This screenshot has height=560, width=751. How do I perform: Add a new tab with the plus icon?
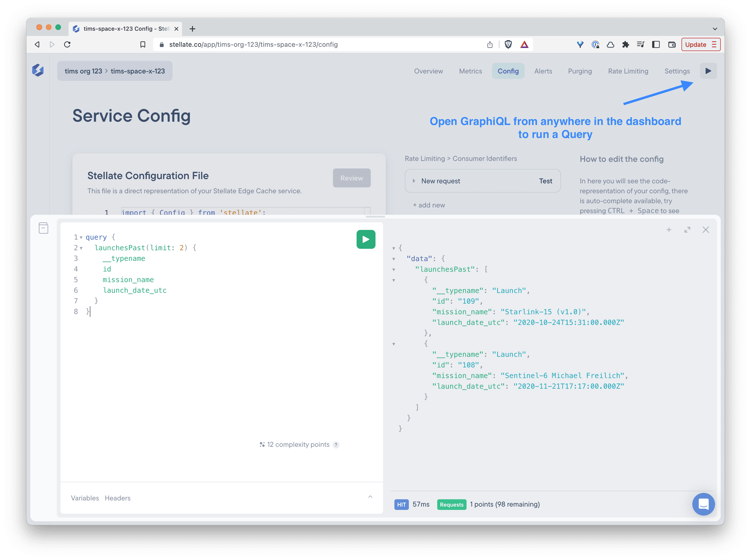click(x=668, y=229)
